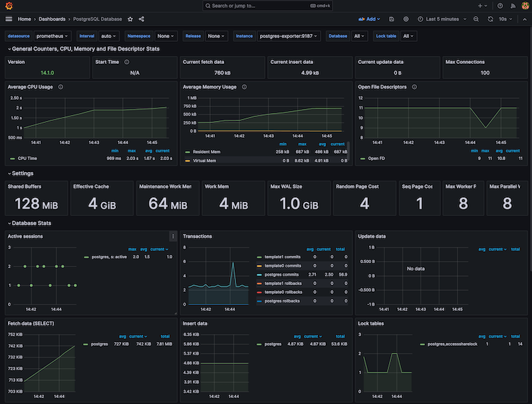Click the zoom out time range icon

pyautogui.click(x=476, y=19)
